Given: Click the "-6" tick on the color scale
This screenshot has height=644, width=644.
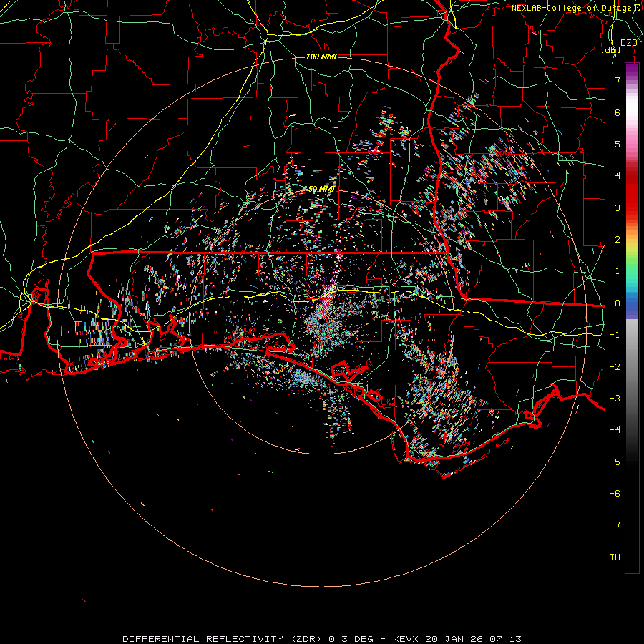Looking at the screenshot, I should click(615, 494).
